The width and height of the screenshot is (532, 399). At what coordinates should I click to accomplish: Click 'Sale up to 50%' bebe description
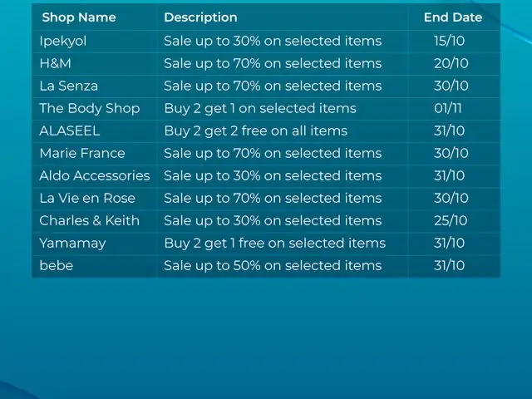pyautogui.click(x=273, y=265)
